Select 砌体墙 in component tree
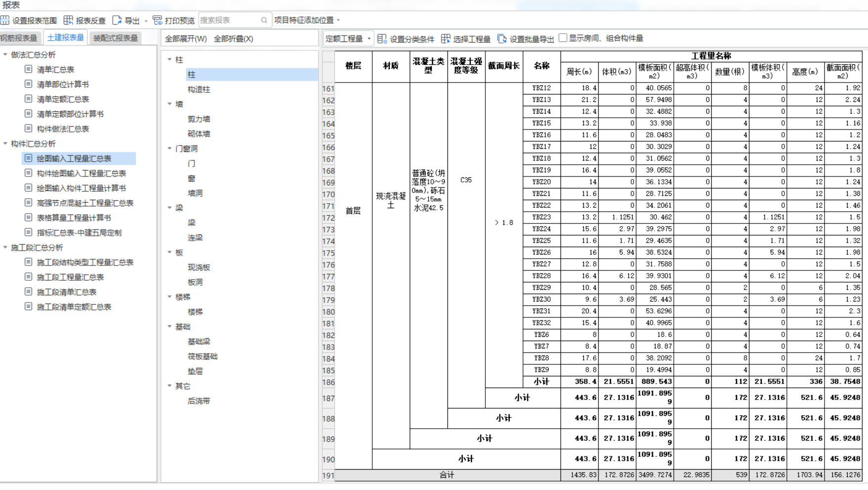This screenshot has width=868, height=490. coord(199,134)
